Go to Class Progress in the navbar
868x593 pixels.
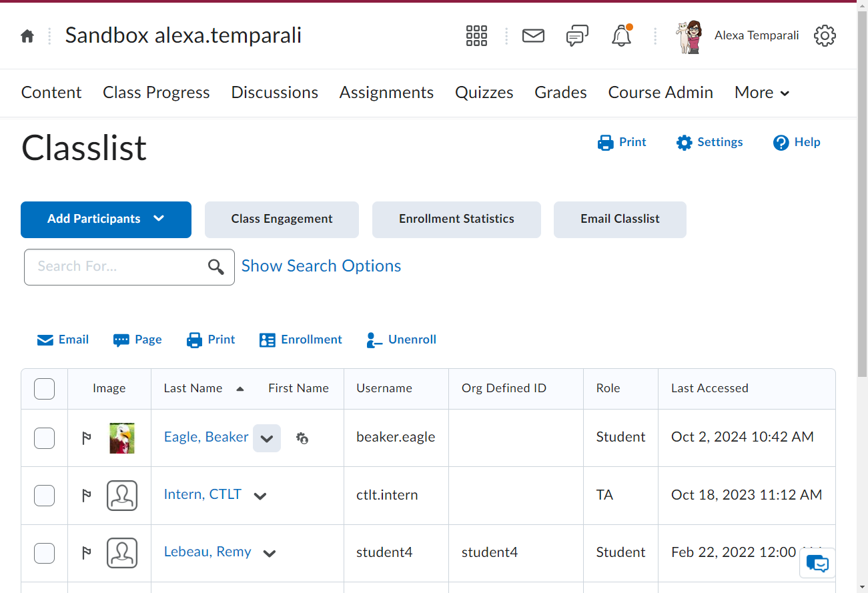coord(156,93)
